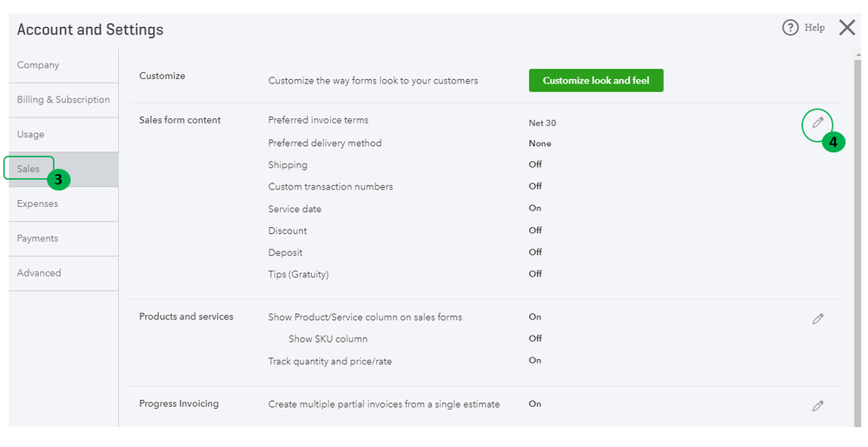Open the Company settings tab

tap(38, 65)
